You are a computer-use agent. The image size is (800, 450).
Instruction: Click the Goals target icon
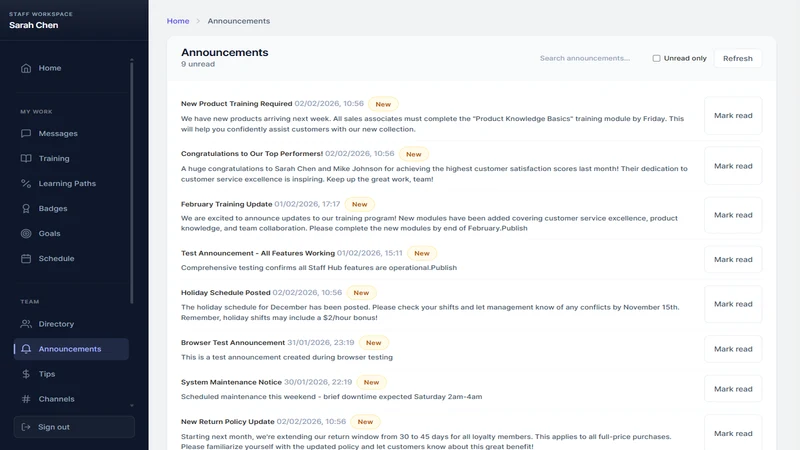(x=26, y=233)
